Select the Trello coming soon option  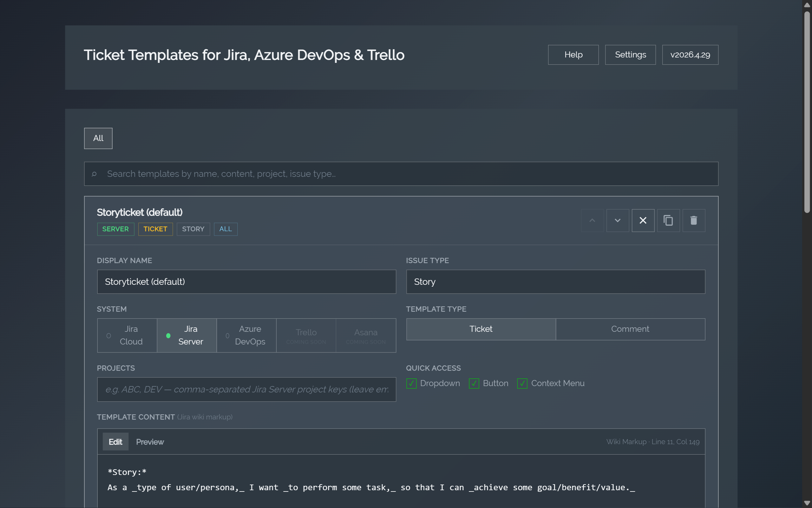click(306, 335)
